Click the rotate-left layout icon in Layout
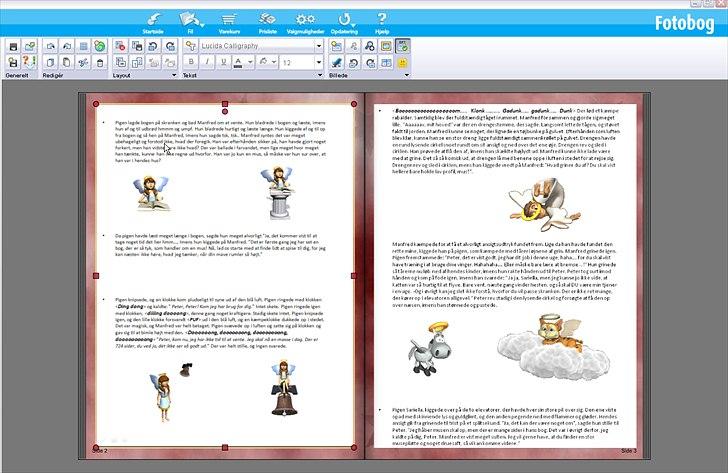 point(153,46)
